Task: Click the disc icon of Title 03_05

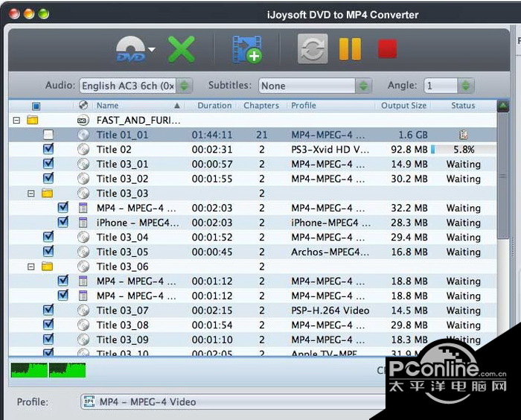Action: [x=83, y=252]
